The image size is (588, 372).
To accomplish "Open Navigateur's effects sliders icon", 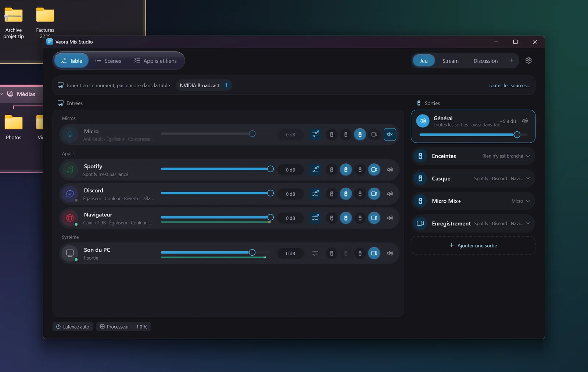I will click(x=315, y=218).
